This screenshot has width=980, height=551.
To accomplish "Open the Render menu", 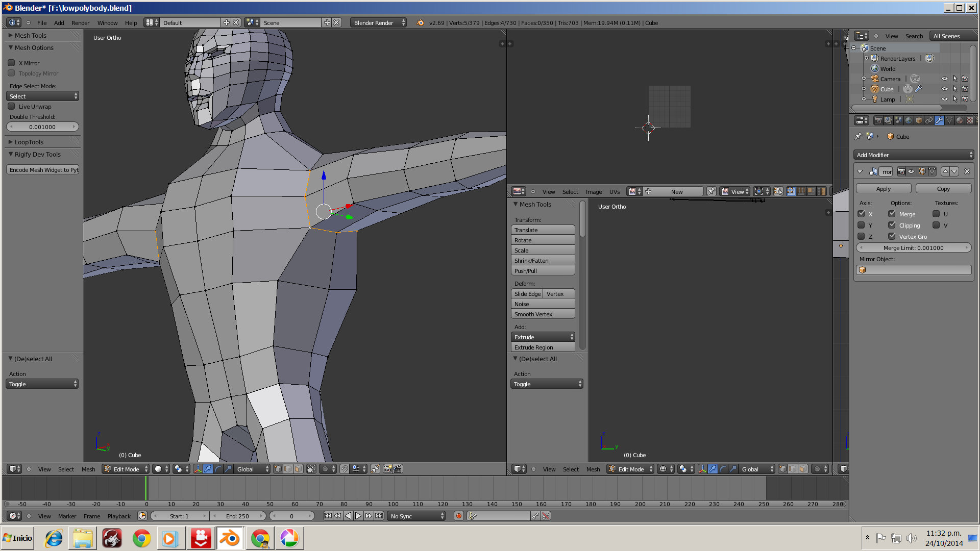I will pyautogui.click(x=80, y=23).
